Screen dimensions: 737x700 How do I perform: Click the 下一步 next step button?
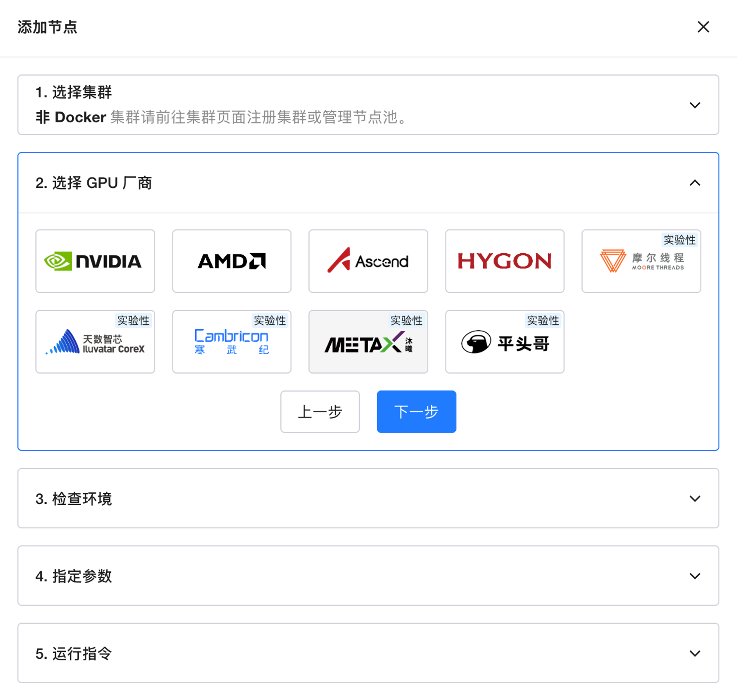click(x=416, y=411)
